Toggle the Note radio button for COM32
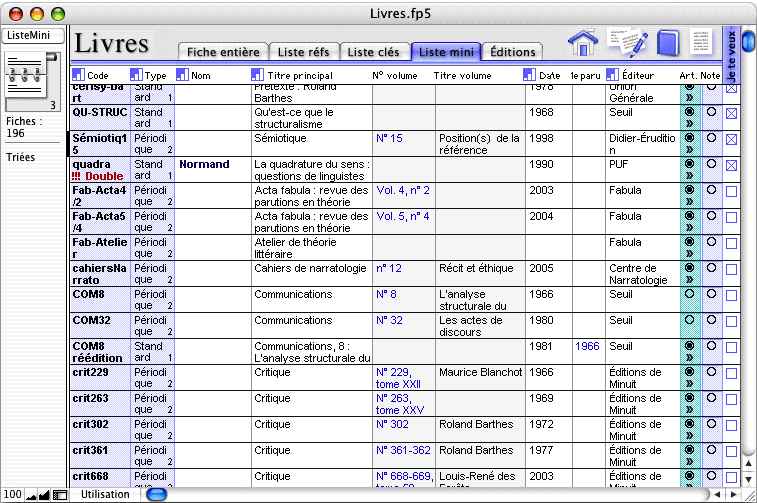The image size is (757, 503). pyautogui.click(x=711, y=320)
